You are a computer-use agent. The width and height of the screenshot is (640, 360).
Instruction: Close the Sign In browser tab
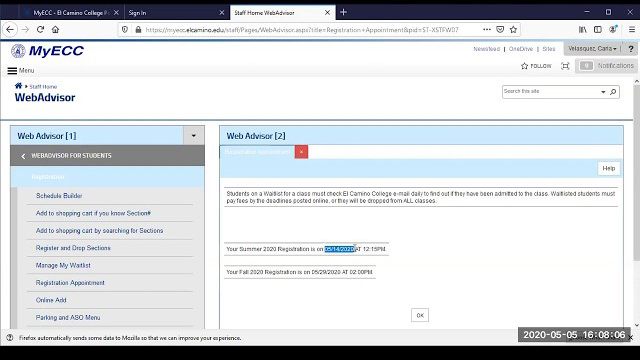(222, 13)
